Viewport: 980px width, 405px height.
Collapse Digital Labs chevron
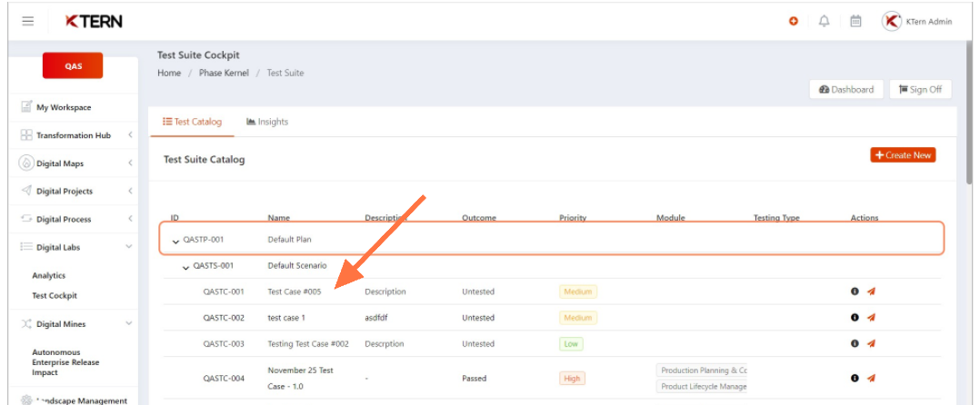click(x=129, y=247)
